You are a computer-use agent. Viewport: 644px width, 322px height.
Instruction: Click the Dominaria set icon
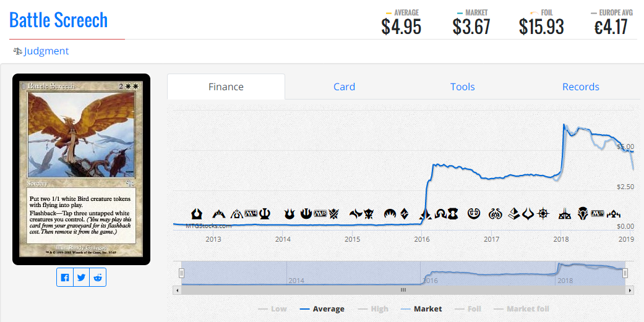[583, 214]
